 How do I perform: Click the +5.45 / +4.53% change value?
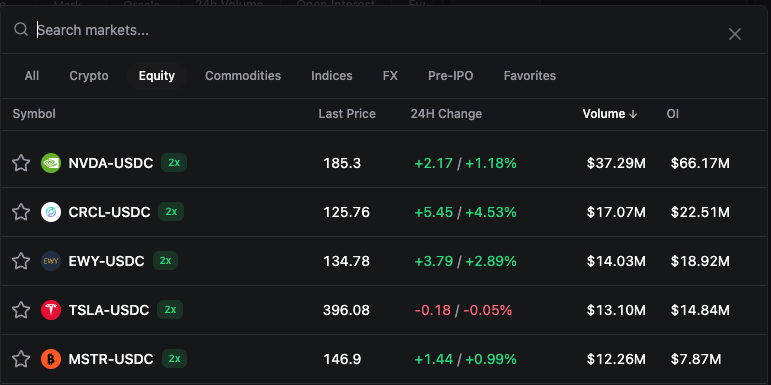[466, 212]
